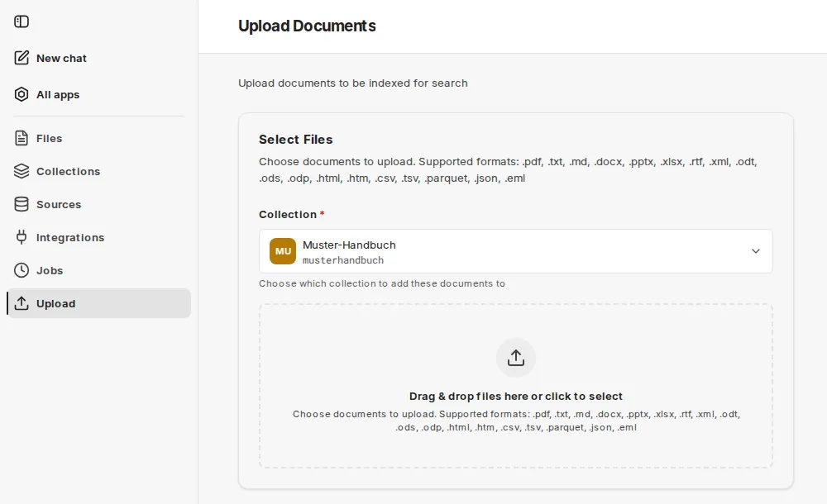The height and width of the screenshot is (504, 827).
Task: Click the Collections layers icon
Action: [x=22, y=171]
